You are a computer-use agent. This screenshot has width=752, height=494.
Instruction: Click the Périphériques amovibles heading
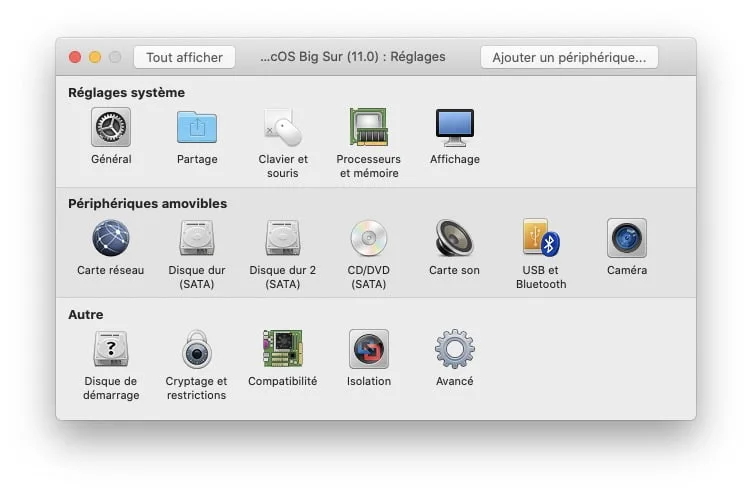coord(148,203)
